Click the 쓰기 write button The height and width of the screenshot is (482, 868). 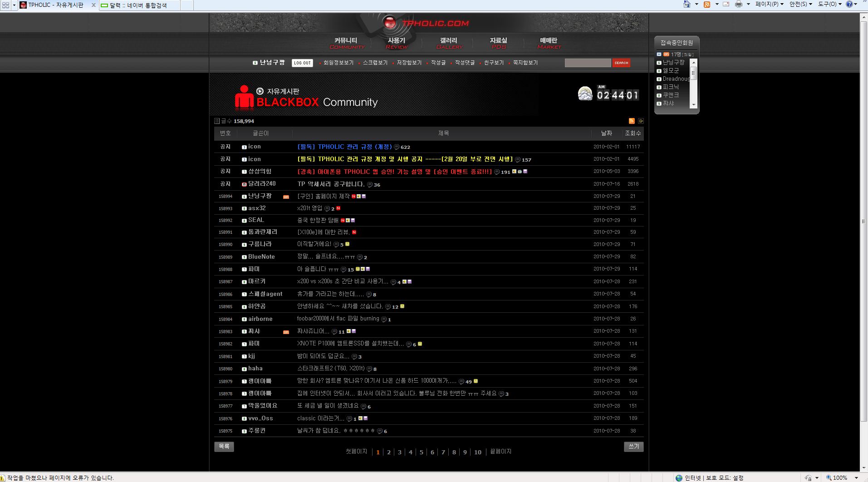point(633,447)
